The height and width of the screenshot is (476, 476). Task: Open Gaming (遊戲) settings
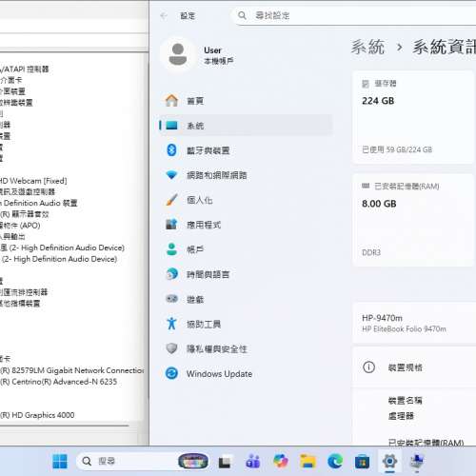pyautogui.click(x=246, y=299)
